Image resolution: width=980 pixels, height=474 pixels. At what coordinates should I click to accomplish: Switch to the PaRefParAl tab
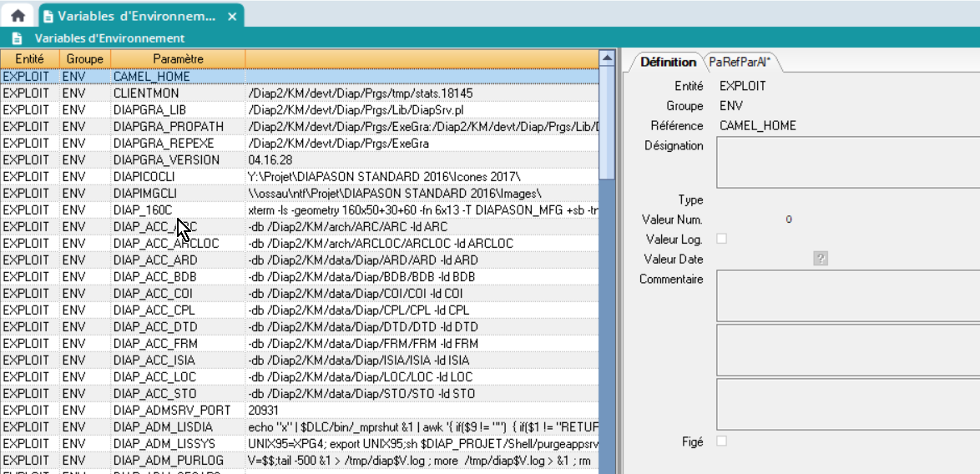[740, 62]
